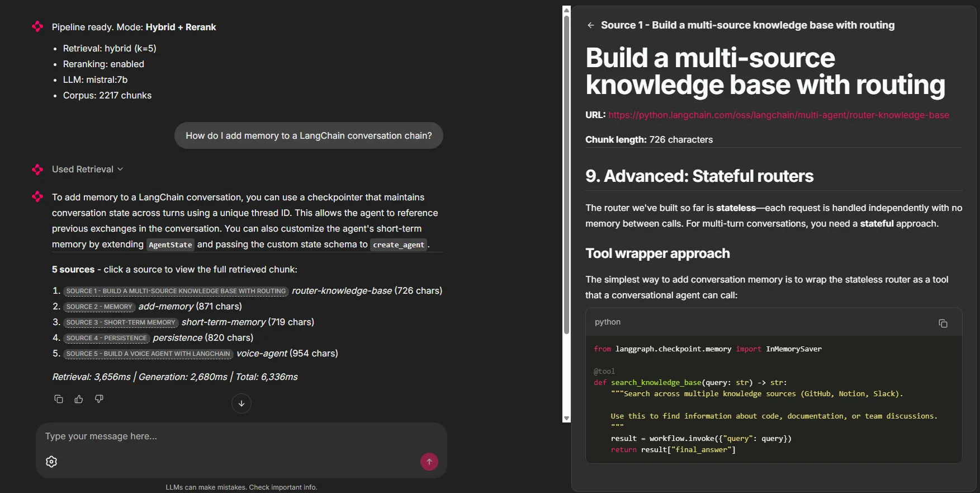Open chat settings gear icon

click(x=51, y=462)
